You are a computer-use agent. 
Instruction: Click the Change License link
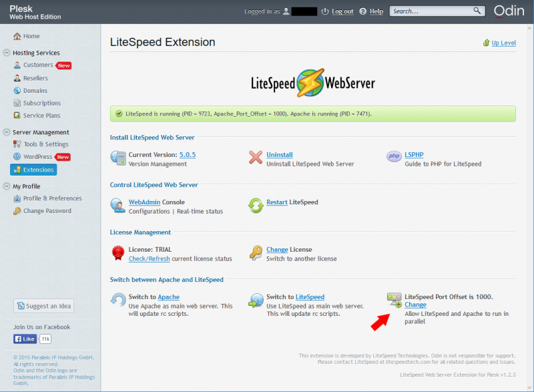click(x=277, y=249)
